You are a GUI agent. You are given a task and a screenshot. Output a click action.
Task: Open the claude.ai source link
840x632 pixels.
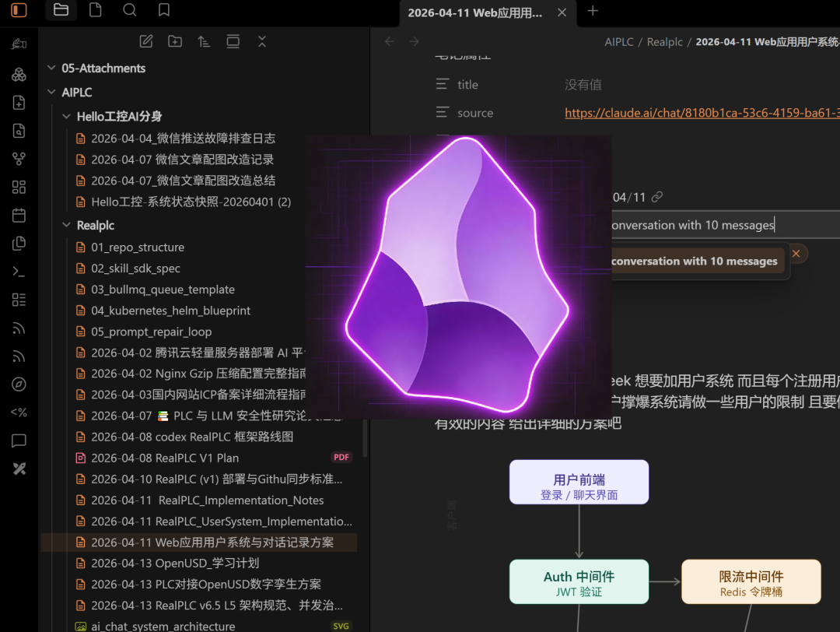[702, 113]
